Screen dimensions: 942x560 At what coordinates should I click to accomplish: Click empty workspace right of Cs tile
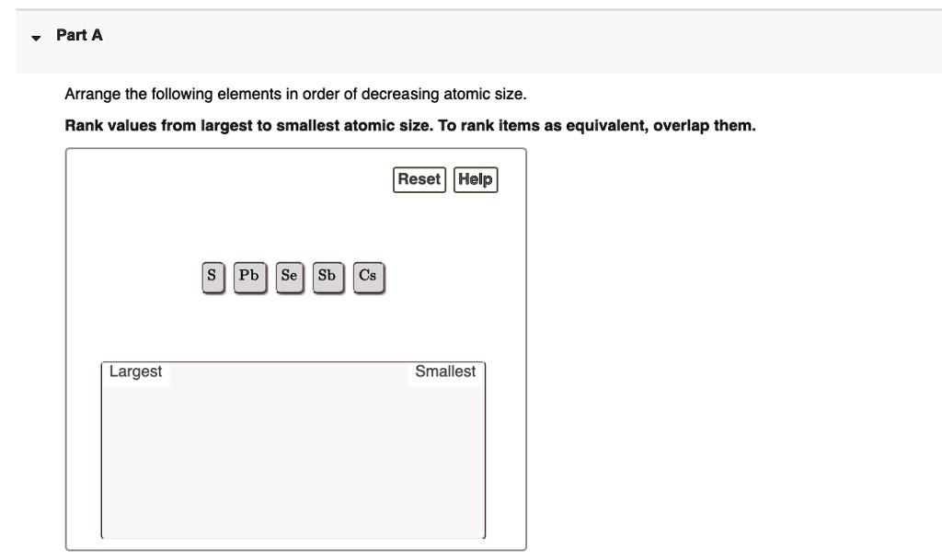(x=451, y=275)
